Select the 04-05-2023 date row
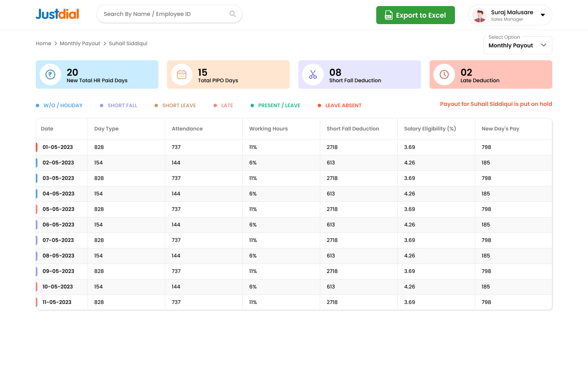 point(294,194)
